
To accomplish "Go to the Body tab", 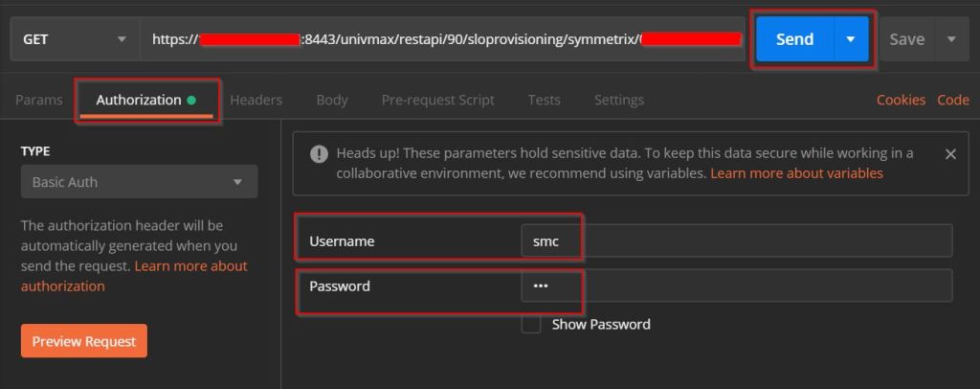I will (332, 100).
